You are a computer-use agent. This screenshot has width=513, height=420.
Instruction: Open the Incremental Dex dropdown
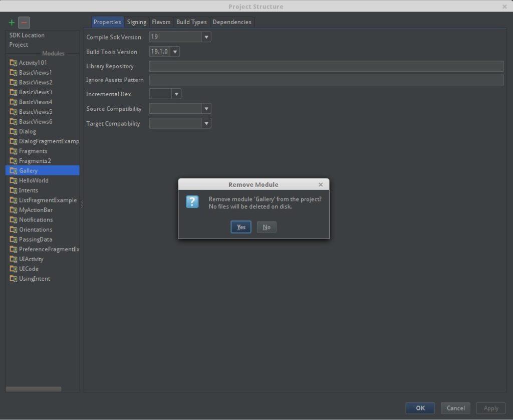click(x=176, y=94)
